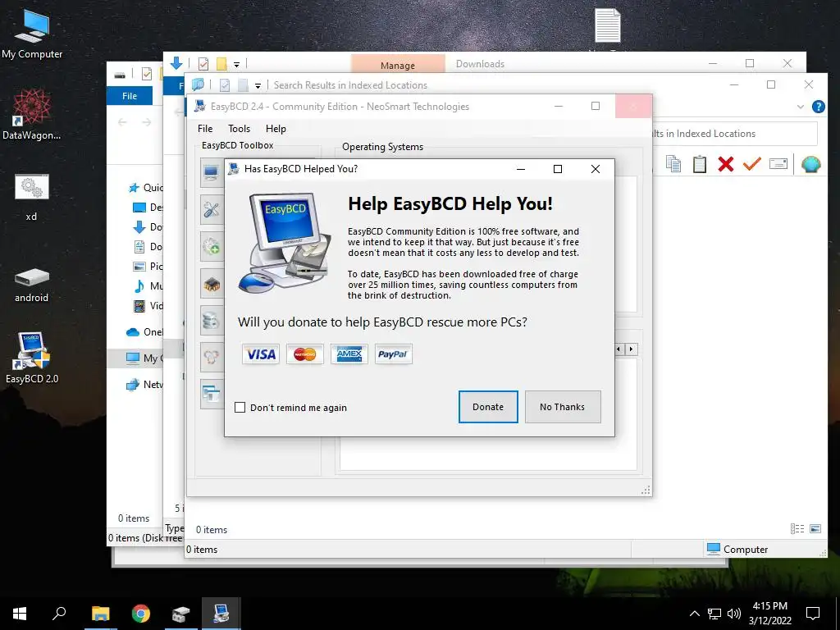Select the text document icon on desktop

608,25
